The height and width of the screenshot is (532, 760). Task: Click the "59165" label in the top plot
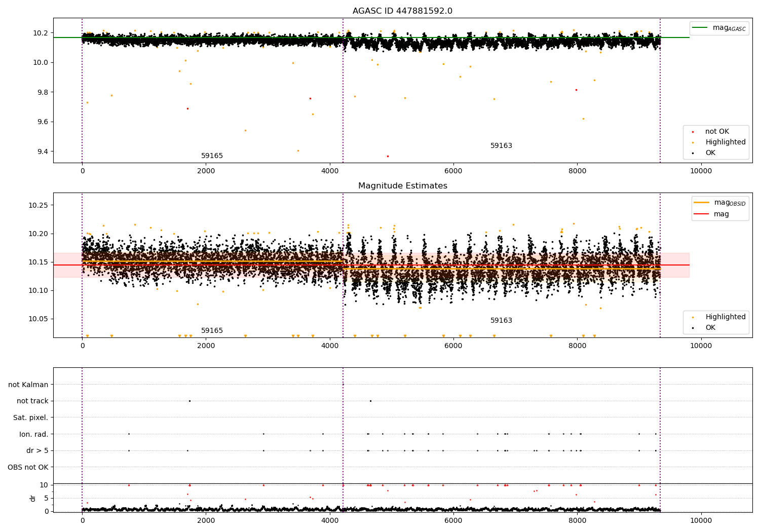tap(212, 156)
